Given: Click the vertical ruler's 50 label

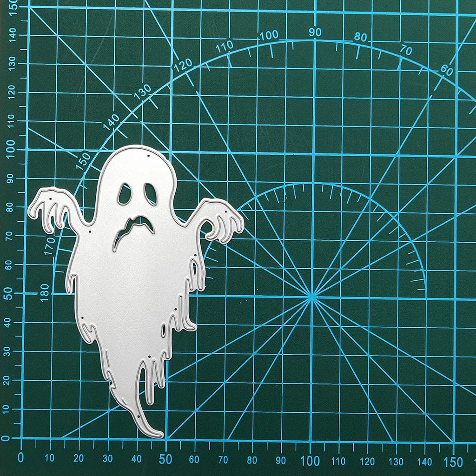Looking at the screenshot, I should (x=8, y=294).
